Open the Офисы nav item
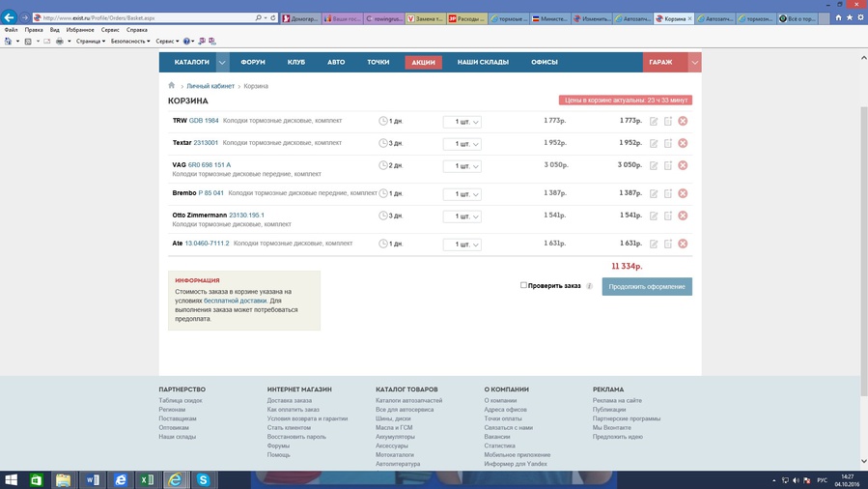 (545, 62)
